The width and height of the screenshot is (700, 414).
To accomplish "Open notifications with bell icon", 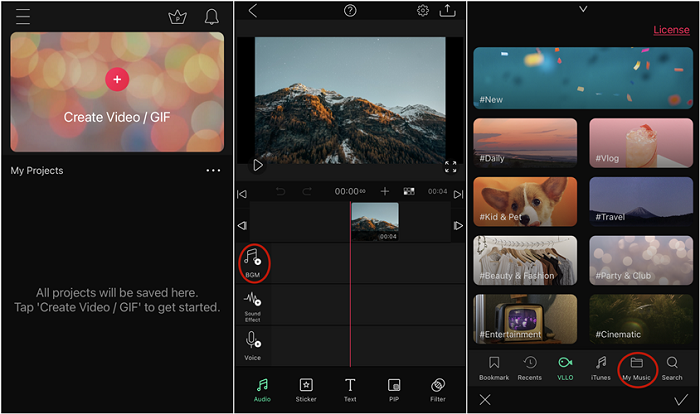I will (211, 17).
